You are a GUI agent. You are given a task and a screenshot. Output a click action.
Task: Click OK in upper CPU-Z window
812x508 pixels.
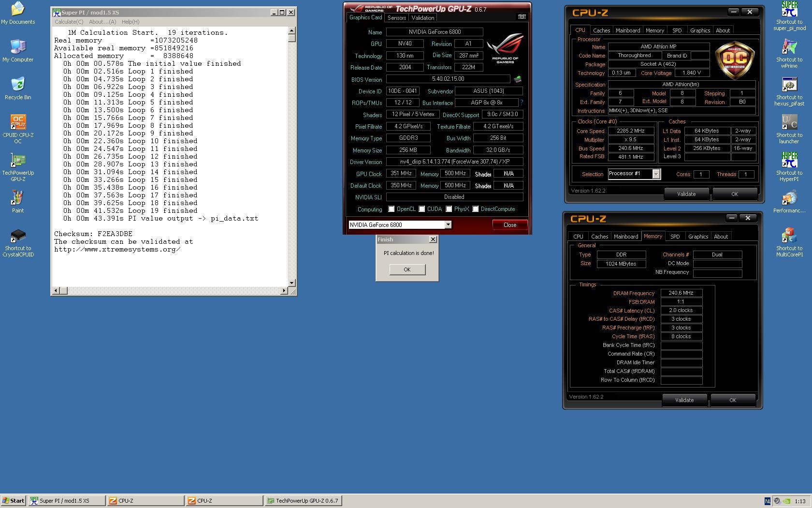coord(734,194)
